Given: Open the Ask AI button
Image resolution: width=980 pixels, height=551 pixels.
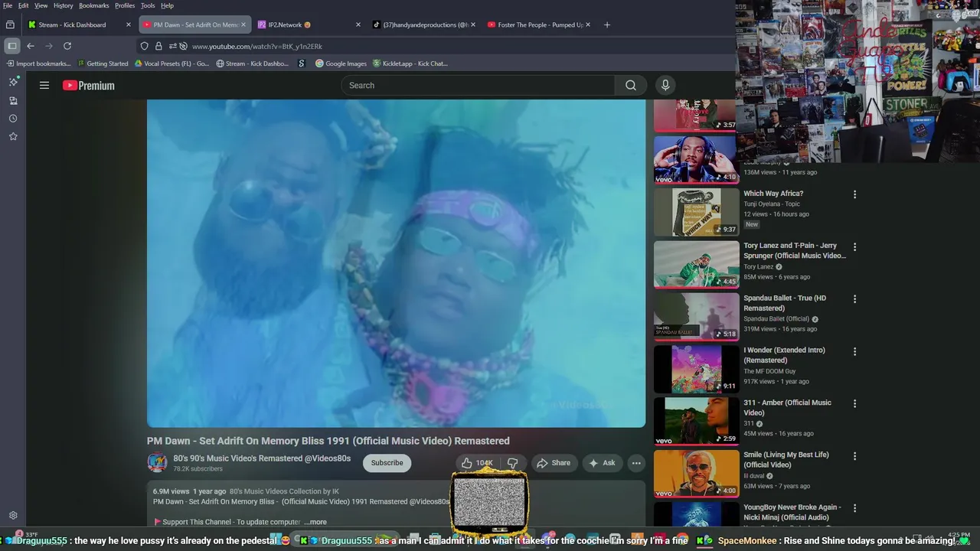Looking at the screenshot, I should (x=602, y=463).
